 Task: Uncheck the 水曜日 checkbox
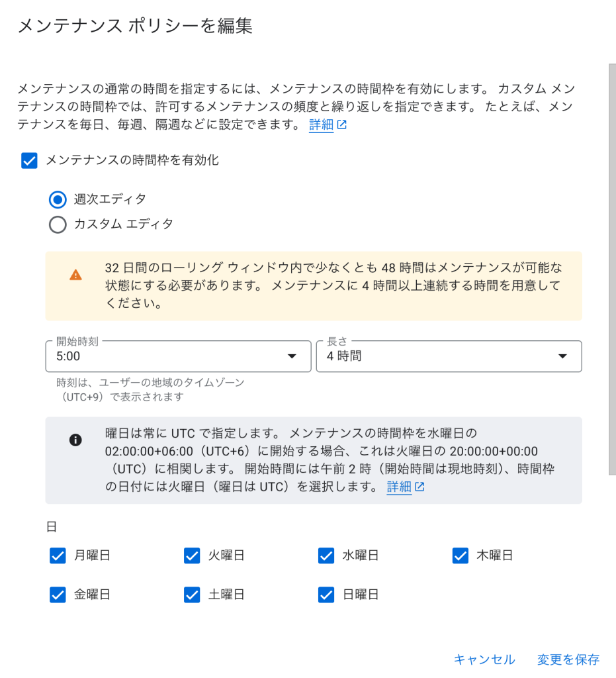pyautogui.click(x=326, y=556)
